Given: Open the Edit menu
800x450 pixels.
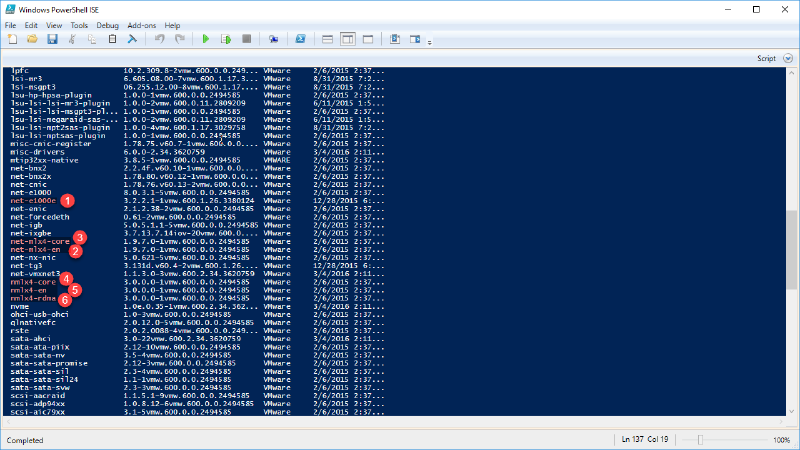Looking at the screenshot, I should click(31, 25).
